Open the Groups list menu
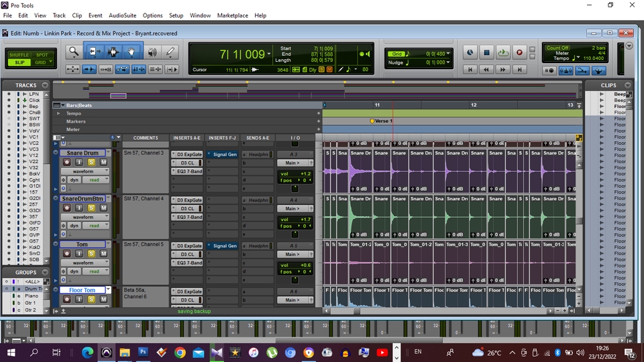The image size is (644, 362). 45,272
